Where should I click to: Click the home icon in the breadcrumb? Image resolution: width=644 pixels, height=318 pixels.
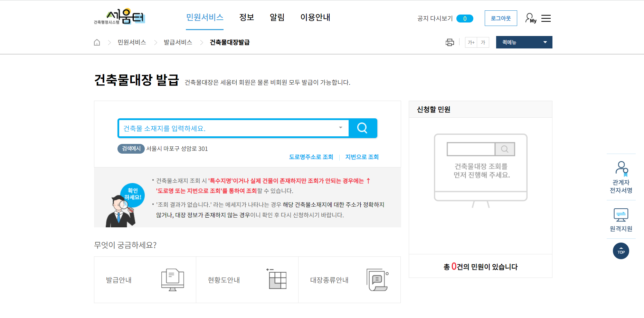click(x=97, y=42)
